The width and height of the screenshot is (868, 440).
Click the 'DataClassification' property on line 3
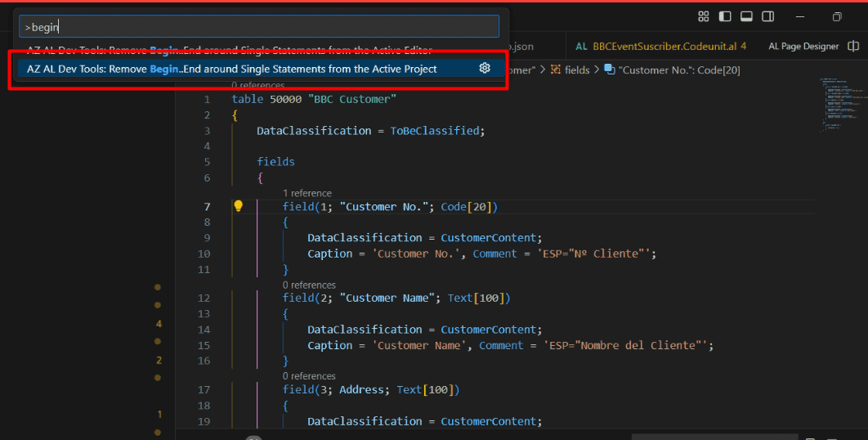[x=314, y=131]
